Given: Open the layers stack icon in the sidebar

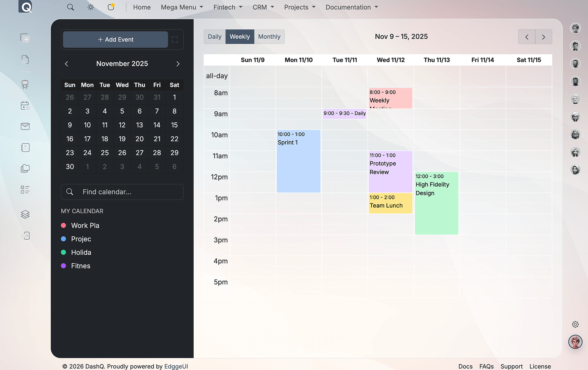Looking at the screenshot, I should (x=25, y=214).
